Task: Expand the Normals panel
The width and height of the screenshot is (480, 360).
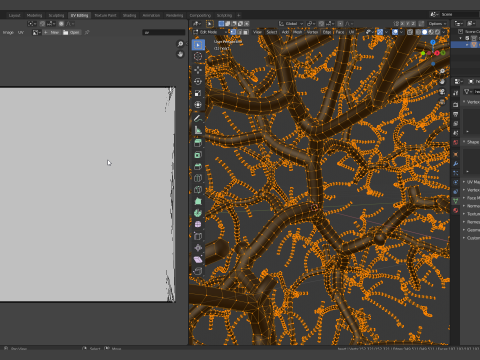Action: pyautogui.click(x=471, y=206)
